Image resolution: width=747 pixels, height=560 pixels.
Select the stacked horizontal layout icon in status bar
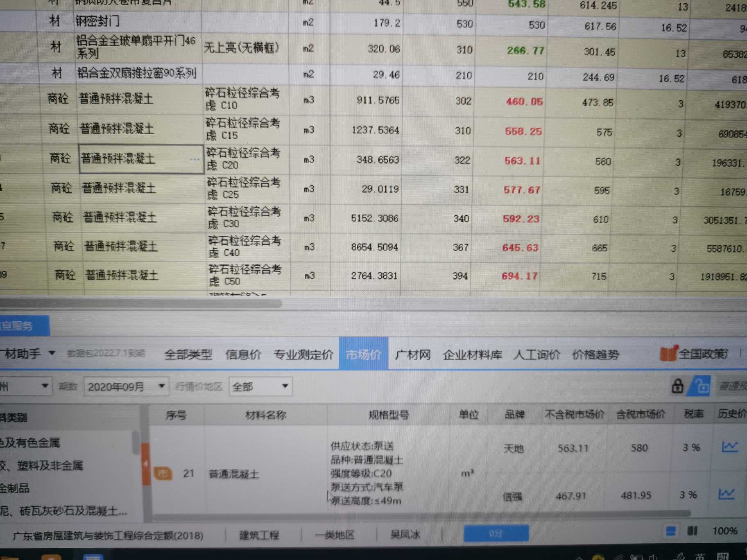(671, 531)
